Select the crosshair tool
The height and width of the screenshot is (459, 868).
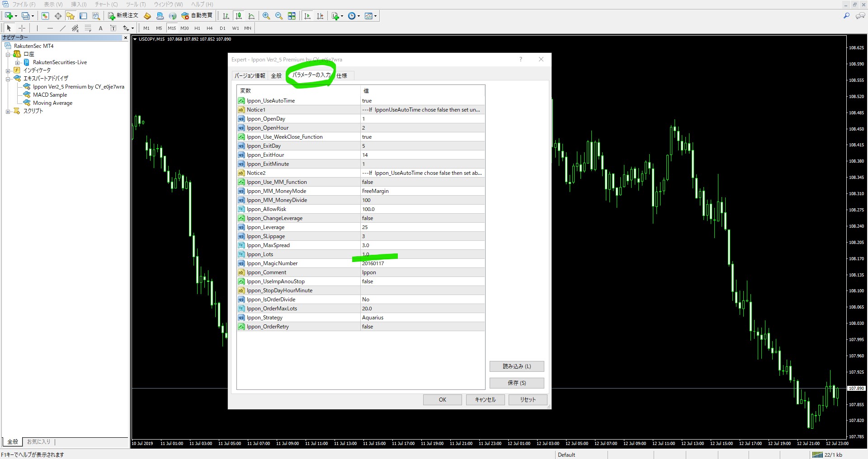(x=22, y=28)
